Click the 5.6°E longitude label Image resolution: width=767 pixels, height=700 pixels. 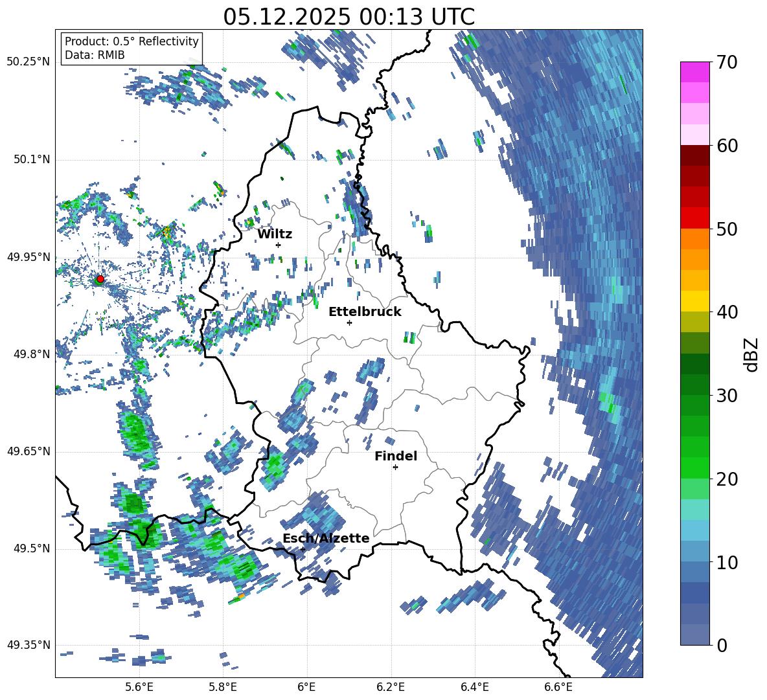coord(139,687)
